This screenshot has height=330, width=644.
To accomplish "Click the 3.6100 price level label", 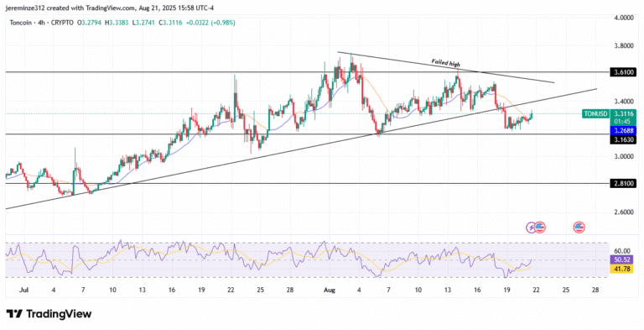I will click(x=623, y=72).
